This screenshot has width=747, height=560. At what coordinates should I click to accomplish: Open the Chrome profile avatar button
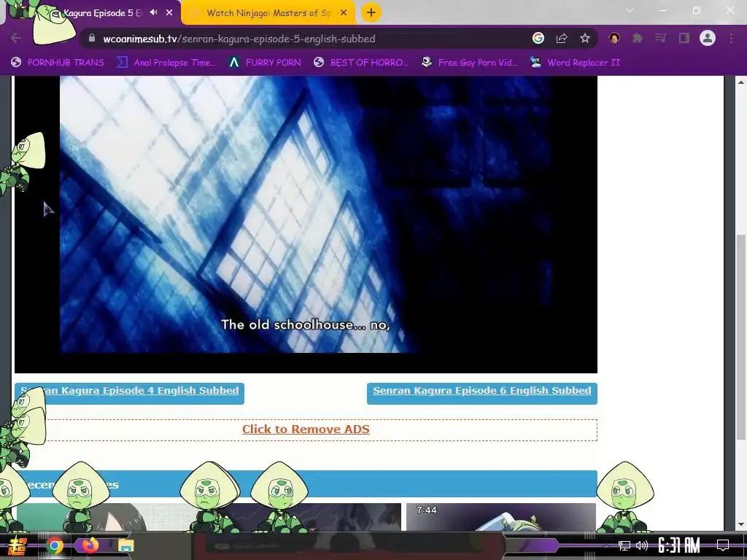click(x=708, y=38)
